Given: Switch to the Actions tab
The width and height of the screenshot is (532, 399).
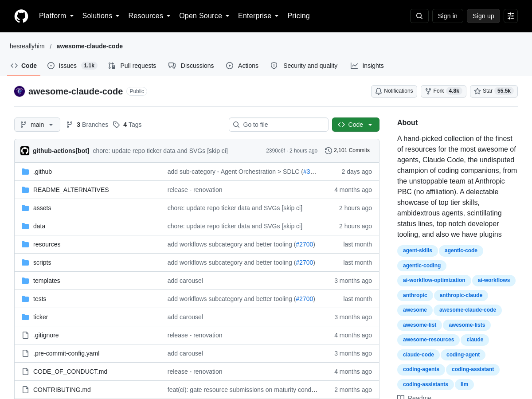Looking at the screenshot, I should point(242,66).
